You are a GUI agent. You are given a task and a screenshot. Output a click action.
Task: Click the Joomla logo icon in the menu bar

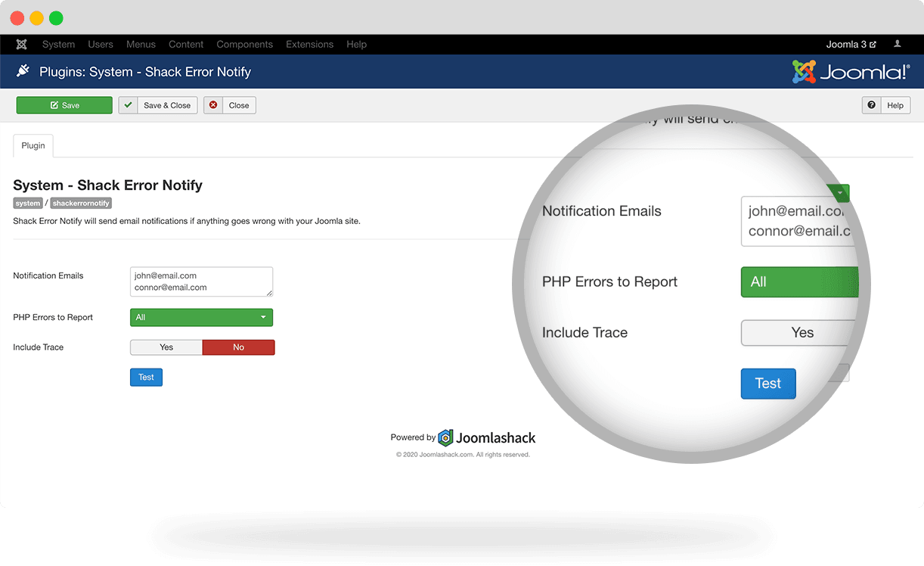[21, 45]
